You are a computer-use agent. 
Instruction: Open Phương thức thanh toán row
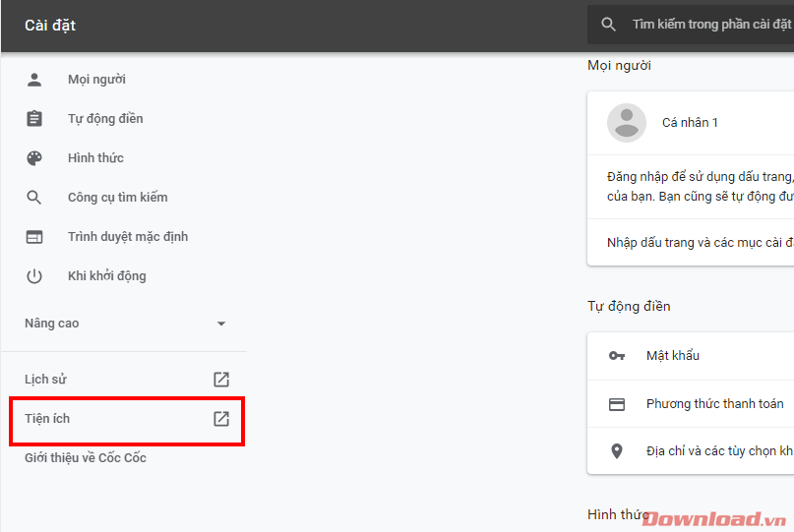coord(691,404)
